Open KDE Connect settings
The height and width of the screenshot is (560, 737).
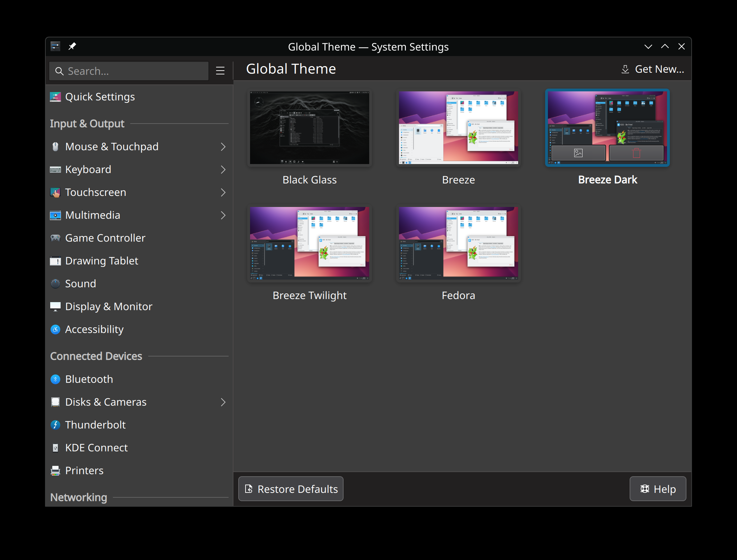pyautogui.click(x=139, y=448)
